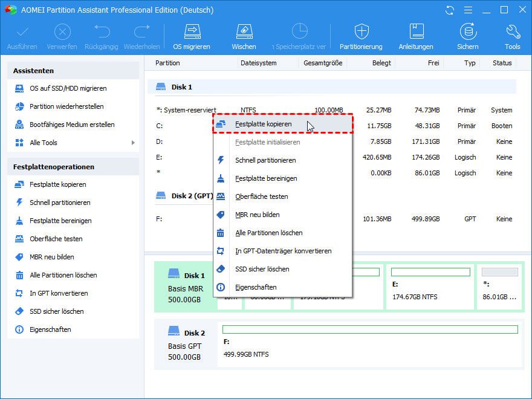Click the refresh icon in title bar
Screen dimensions: 532x399
click(x=450, y=10)
